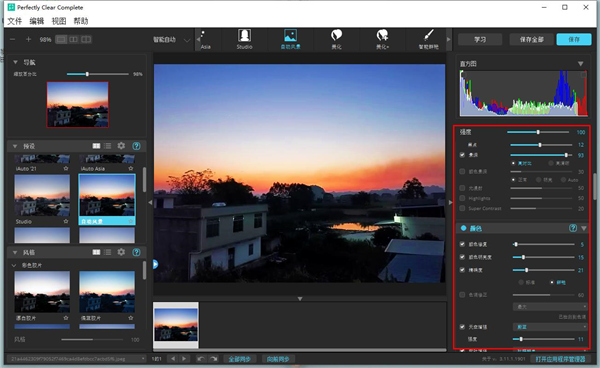Select the 美化 beautify preset group icon
This screenshot has height=368, width=600.
pyautogui.click(x=336, y=40)
